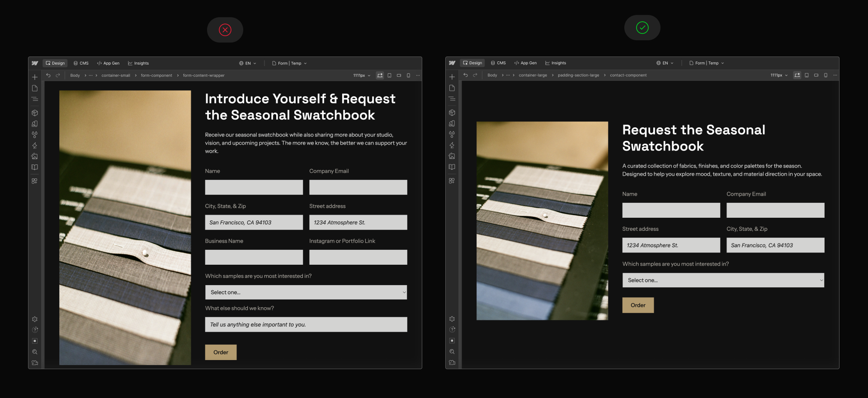Click the Audit square icon in left window
The image size is (868, 398).
[35, 341]
